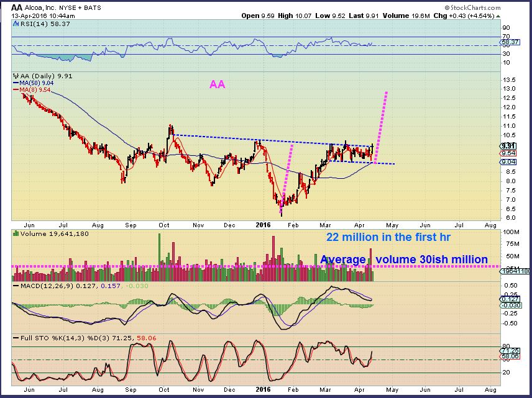532x398 pixels.
Task: Click the 19641180 volume tag on the axis
Action: [515, 271]
